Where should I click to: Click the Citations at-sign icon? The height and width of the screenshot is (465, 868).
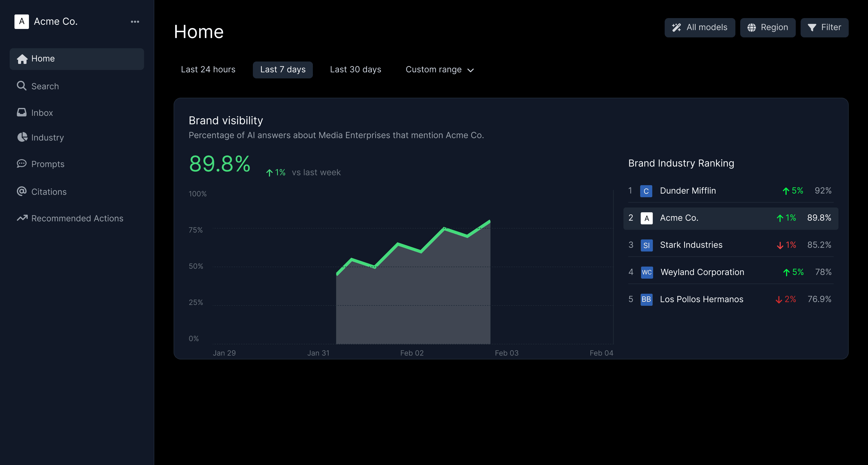coord(22,191)
